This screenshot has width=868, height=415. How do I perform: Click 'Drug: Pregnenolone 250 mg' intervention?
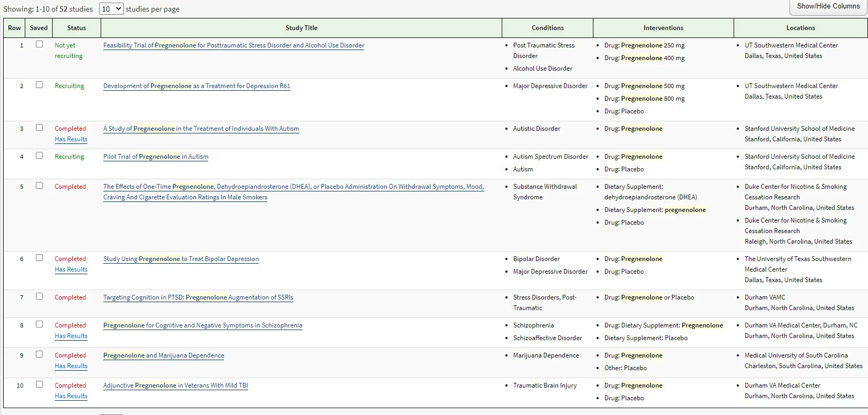pos(645,45)
